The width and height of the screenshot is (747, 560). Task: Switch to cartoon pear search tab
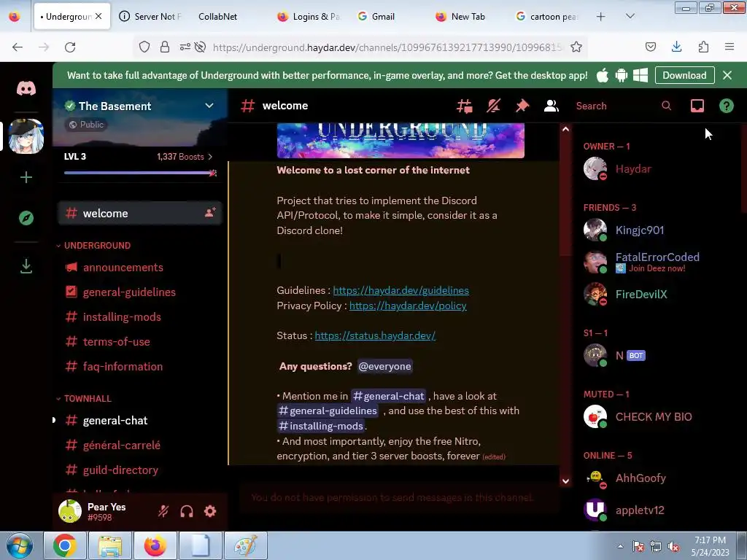pos(547,17)
